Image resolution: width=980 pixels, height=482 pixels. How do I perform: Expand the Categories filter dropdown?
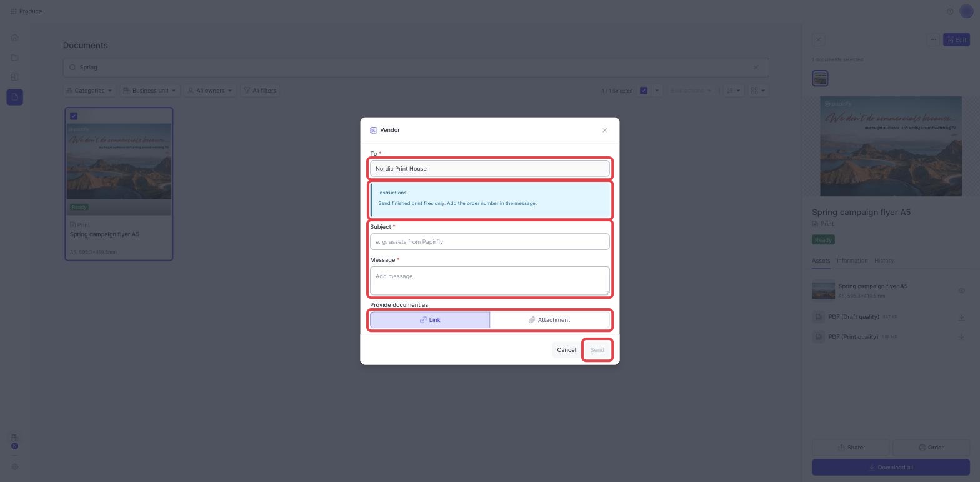(89, 91)
